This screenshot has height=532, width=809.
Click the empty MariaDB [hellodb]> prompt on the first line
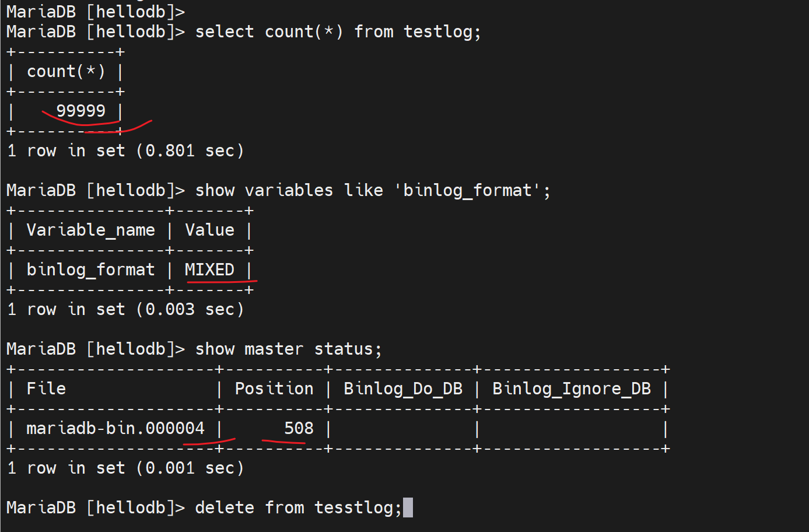tap(95, 10)
